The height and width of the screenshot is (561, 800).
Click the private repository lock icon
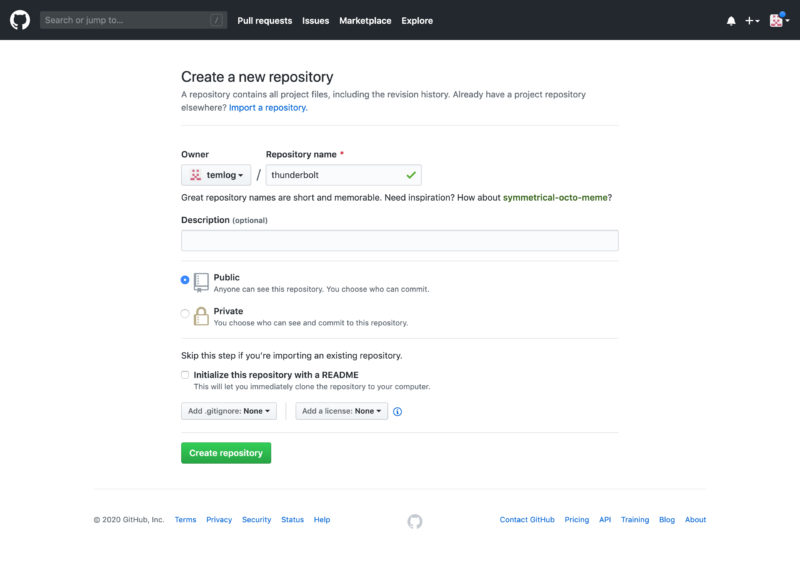click(x=201, y=316)
